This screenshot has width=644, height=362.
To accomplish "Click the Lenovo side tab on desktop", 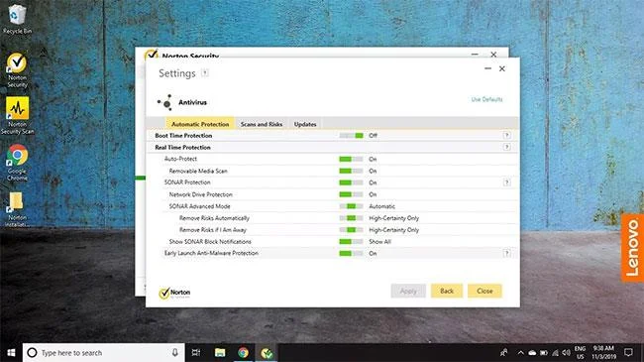I will click(632, 248).
